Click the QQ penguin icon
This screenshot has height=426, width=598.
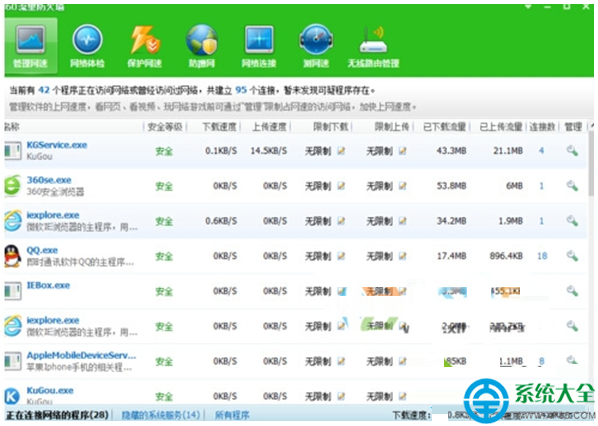click(x=13, y=256)
